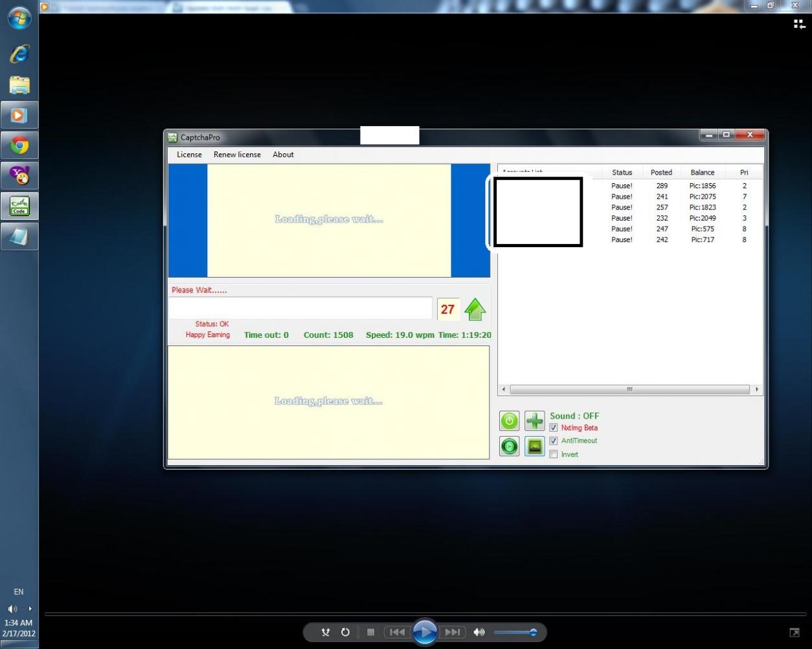Click the posted value 257
812x649 pixels.
pyautogui.click(x=662, y=207)
